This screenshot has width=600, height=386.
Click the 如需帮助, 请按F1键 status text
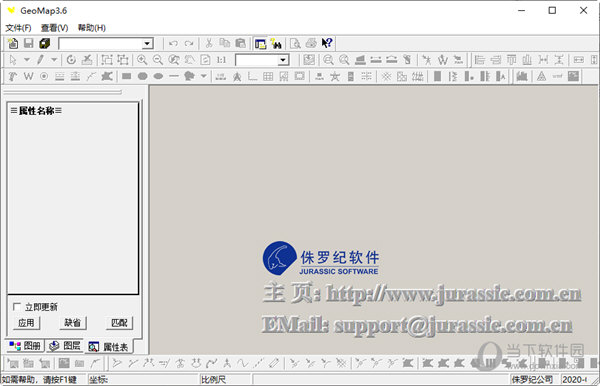tap(39, 379)
